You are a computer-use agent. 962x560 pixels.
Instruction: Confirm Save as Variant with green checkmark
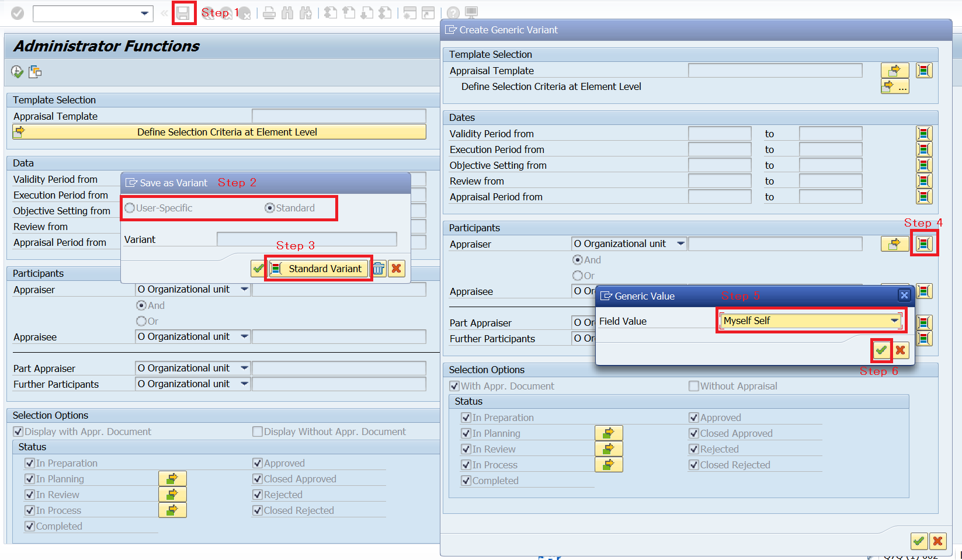coord(258,269)
